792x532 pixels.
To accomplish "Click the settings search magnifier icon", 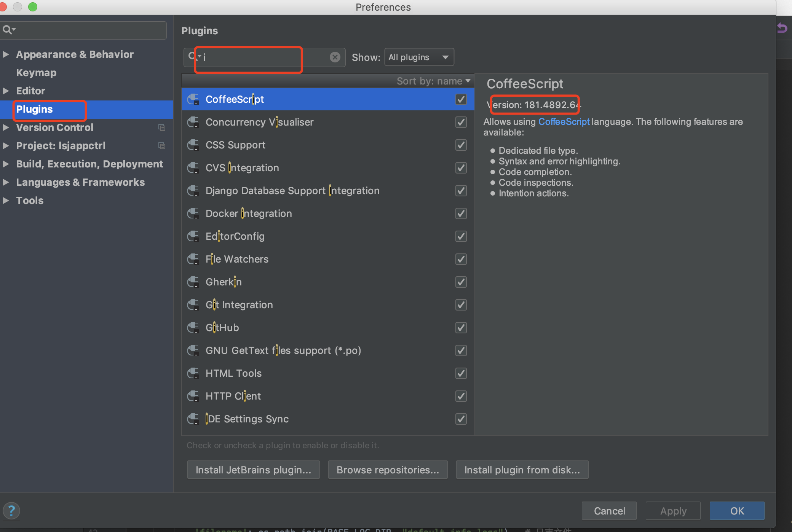I will 8,30.
